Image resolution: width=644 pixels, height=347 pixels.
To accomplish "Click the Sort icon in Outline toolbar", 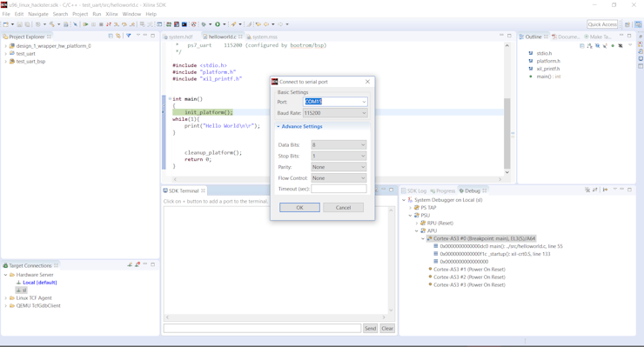I will [590, 45].
